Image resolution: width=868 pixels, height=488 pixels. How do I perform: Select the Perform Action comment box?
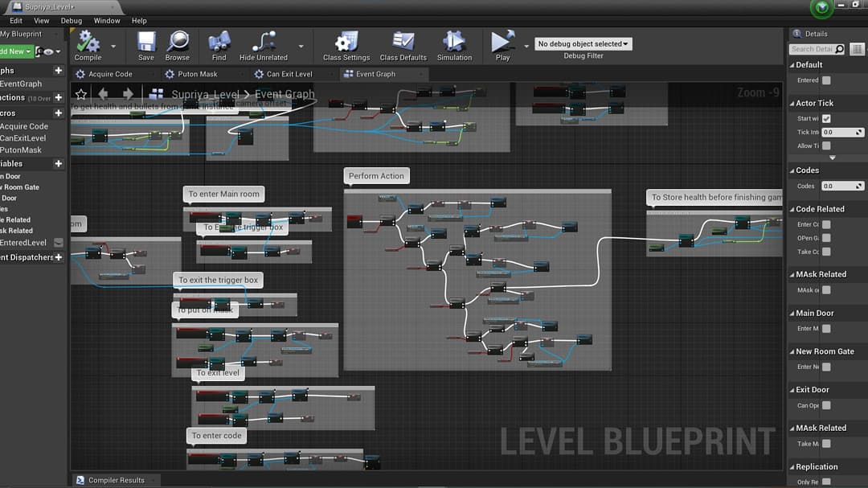[x=376, y=175]
